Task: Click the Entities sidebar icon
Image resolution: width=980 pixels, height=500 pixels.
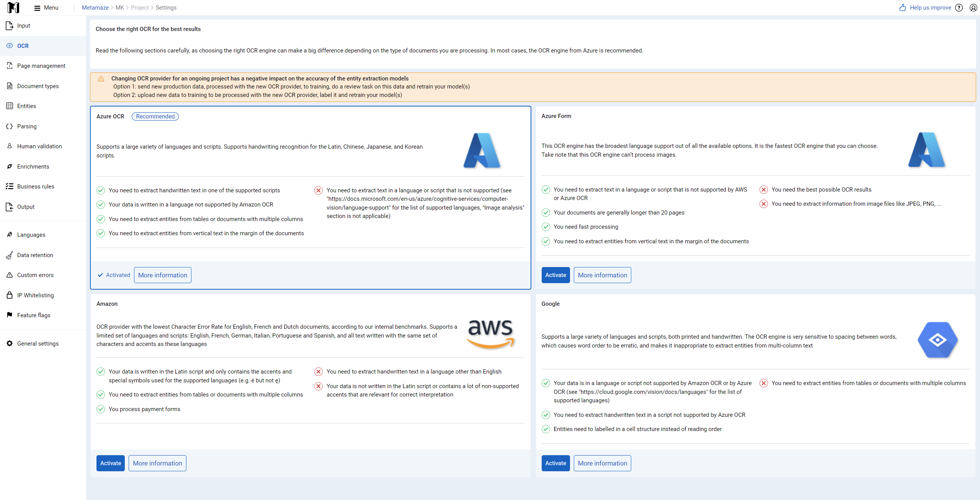Action: 10,106
